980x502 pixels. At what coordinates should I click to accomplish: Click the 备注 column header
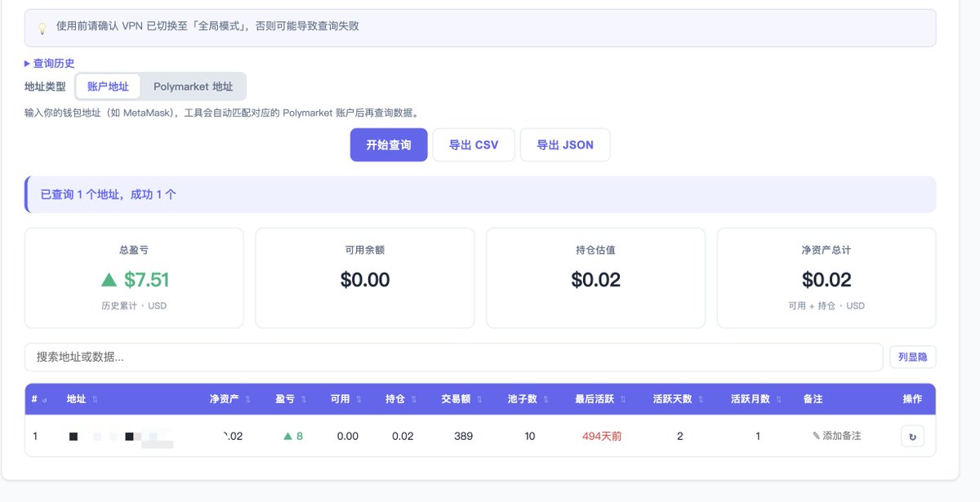point(813,399)
